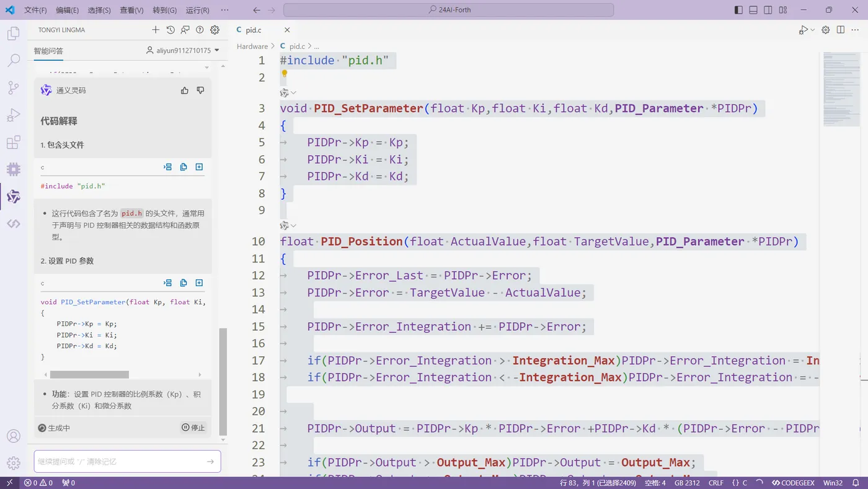Toggle the secondary side bar
Screen dimensions: 868x489
click(x=768, y=10)
